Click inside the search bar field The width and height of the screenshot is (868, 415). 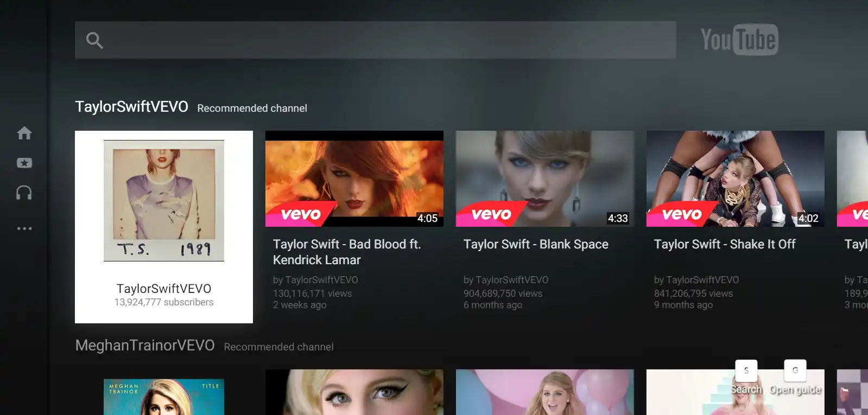pos(376,40)
